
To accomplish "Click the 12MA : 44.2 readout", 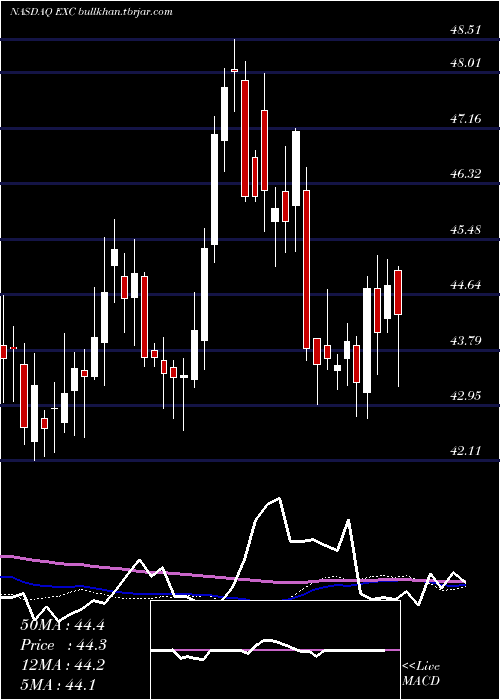I will pyautogui.click(x=62, y=665).
